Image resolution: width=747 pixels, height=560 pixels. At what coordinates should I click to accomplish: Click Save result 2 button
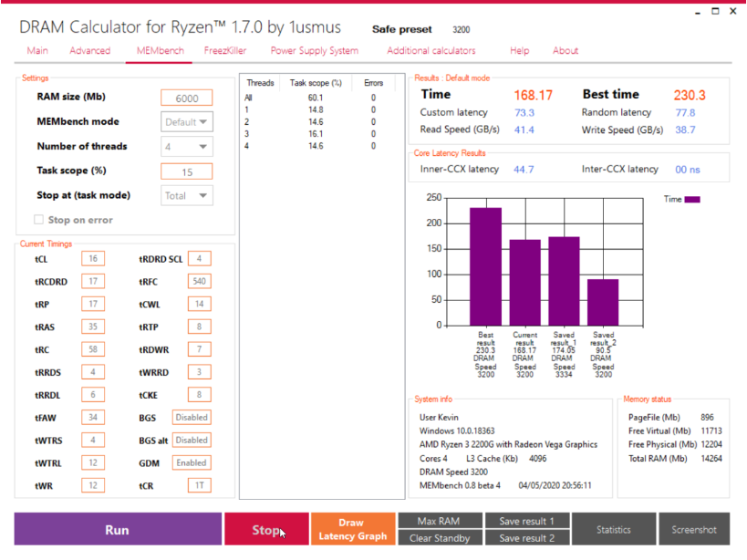pyautogui.click(x=527, y=538)
